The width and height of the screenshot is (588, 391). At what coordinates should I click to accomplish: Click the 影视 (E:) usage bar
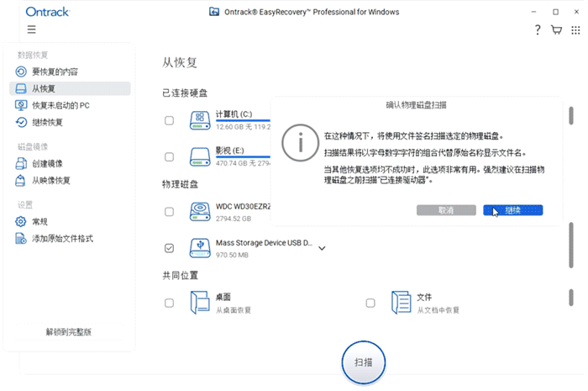point(243,157)
